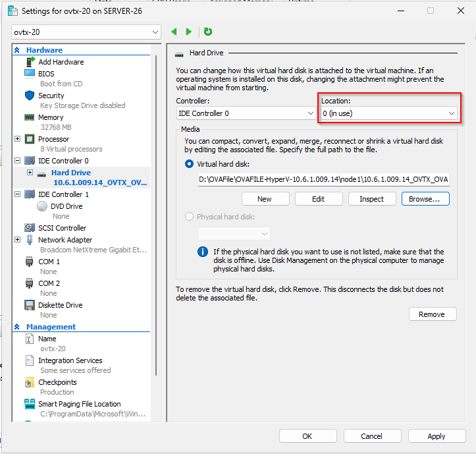Click the IDE Controller 1 icon
476x454 pixels.
click(30, 194)
